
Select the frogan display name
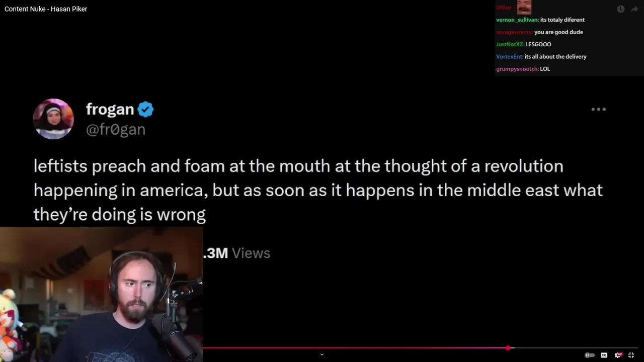click(x=110, y=109)
